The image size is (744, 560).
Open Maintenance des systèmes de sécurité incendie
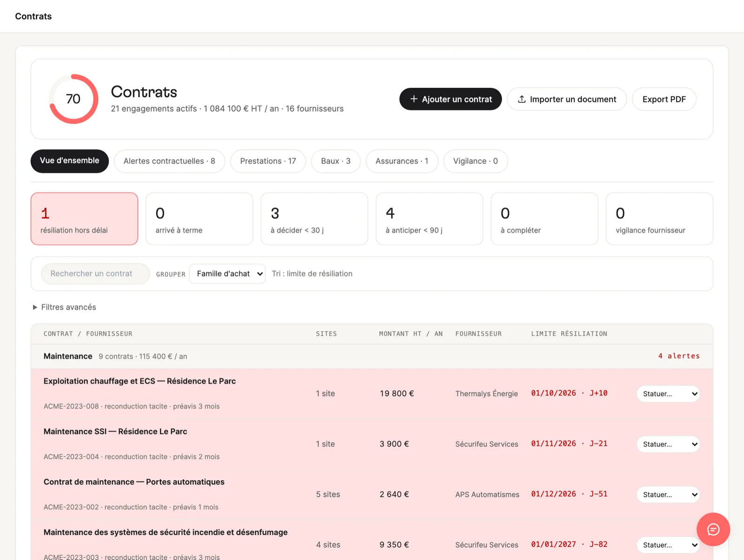pyautogui.click(x=166, y=532)
